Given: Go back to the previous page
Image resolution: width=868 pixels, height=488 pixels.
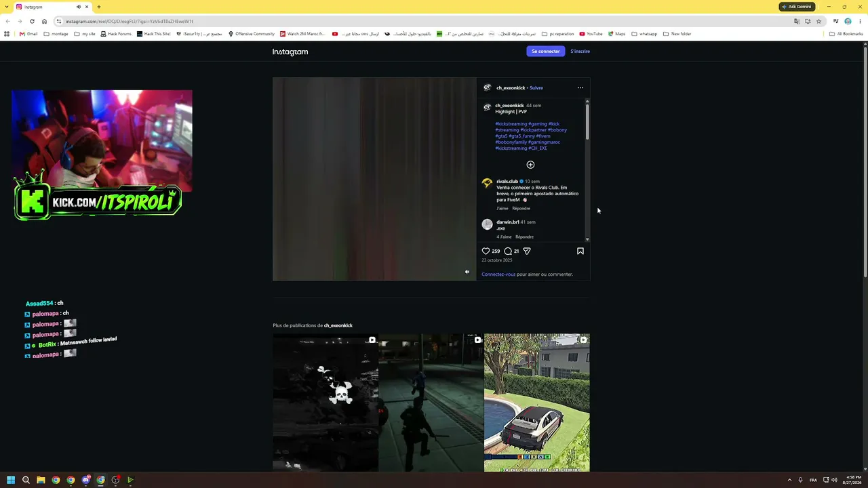Looking at the screenshot, I should [x=7, y=21].
